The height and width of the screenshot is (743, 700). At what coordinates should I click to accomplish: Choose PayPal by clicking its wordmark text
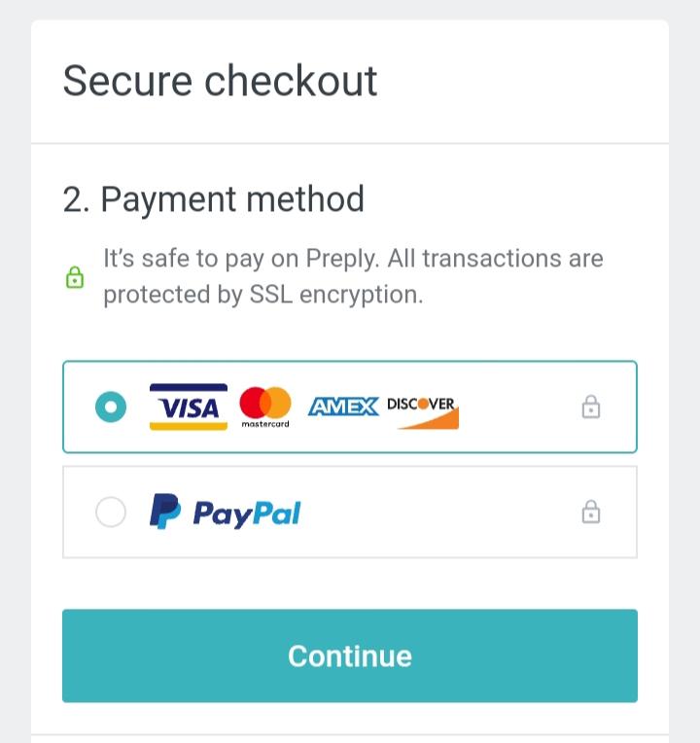(247, 513)
